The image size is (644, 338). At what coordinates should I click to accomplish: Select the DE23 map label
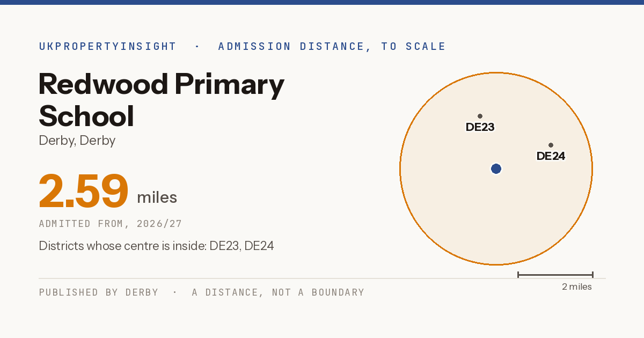pos(480,127)
